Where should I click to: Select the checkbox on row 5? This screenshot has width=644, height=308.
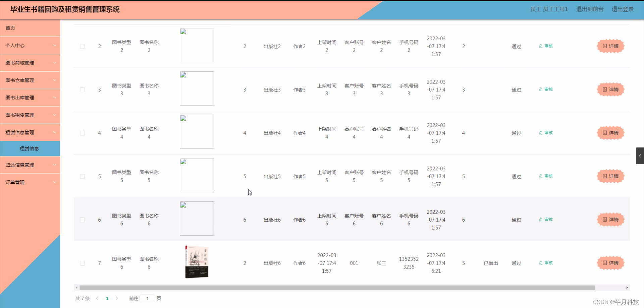click(83, 176)
